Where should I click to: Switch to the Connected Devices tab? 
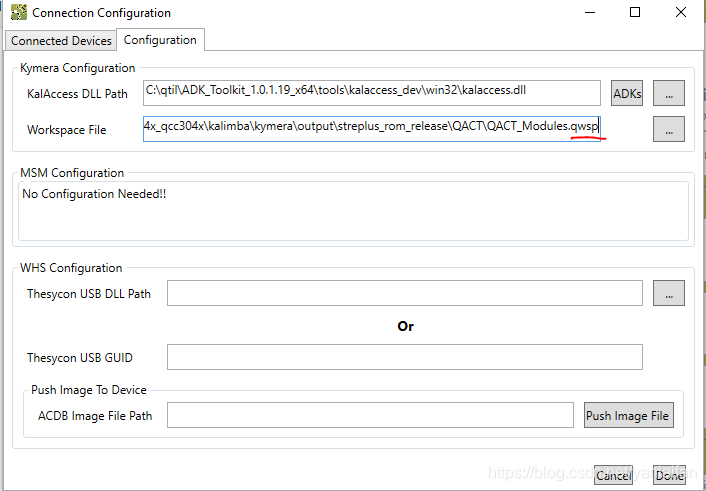61,41
